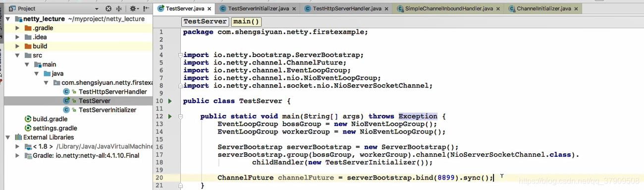Click the build.gradle file icon
The width and height of the screenshot is (644, 190).
pyautogui.click(x=28, y=119)
